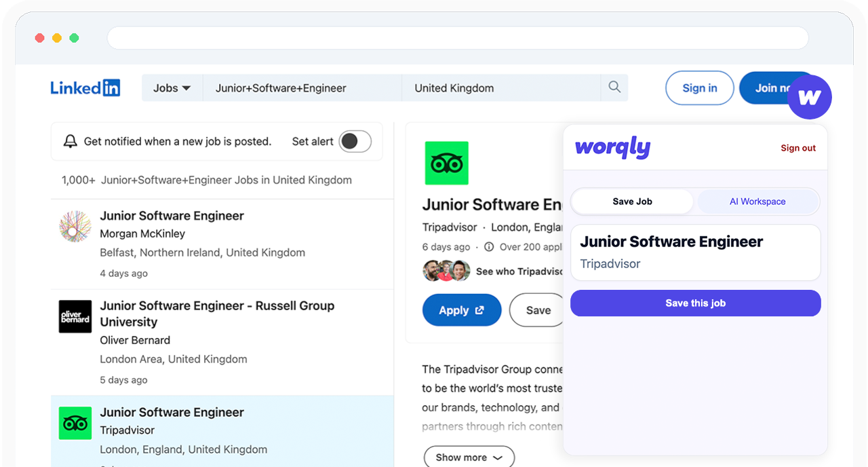Open the Russell Group University job listing
868x467 pixels.
[x=217, y=314]
